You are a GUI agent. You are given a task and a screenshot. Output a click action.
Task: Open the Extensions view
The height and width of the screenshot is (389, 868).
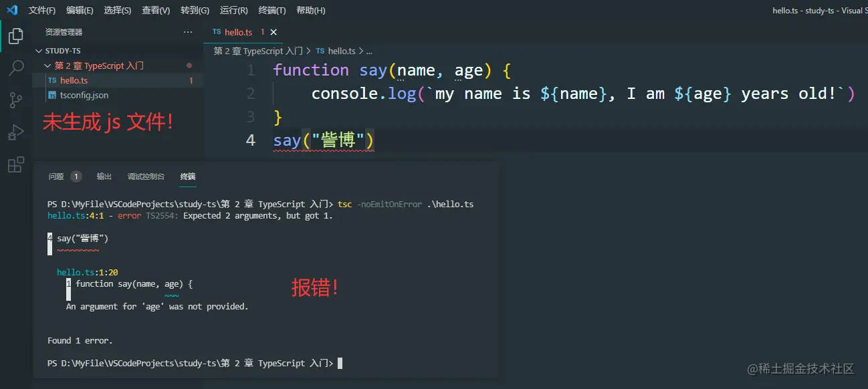point(15,165)
